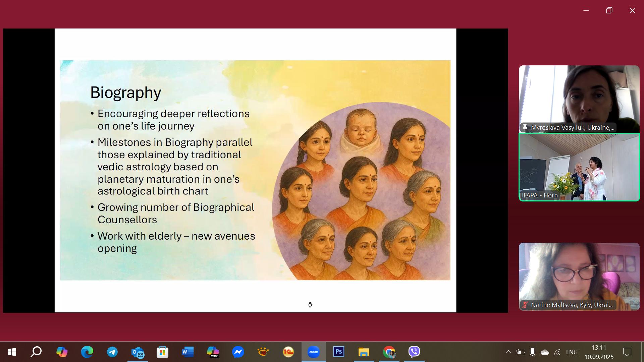Switch input language via ENG indicator
Viewport: 644px width, 362px height.
[x=572, y=352]
